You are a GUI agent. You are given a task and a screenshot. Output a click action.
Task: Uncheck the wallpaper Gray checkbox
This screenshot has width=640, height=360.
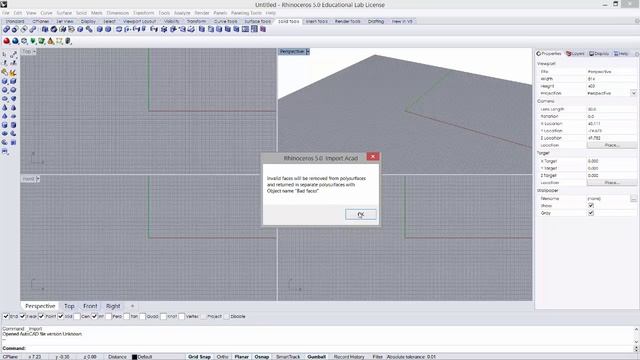click(x=591, y=213)
